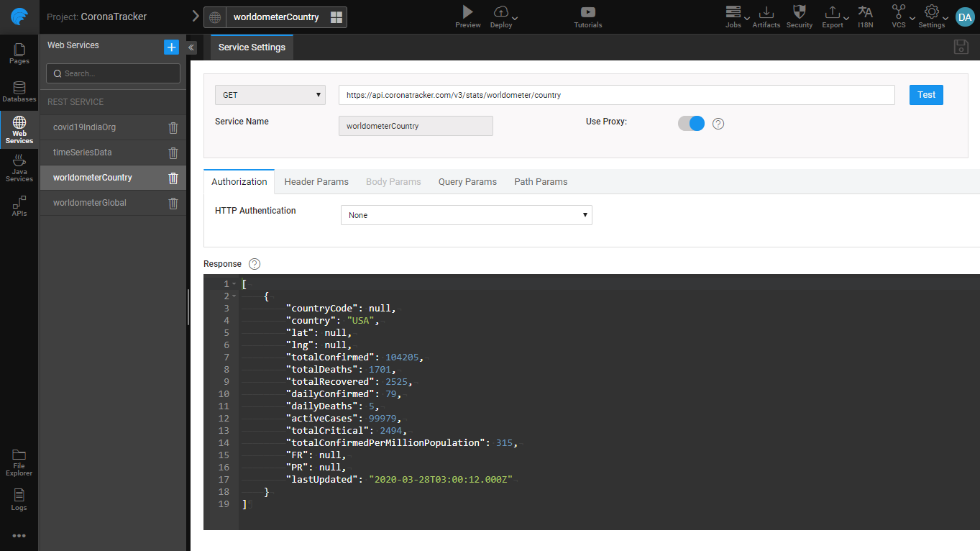Delete the timeSeriesData service
This screenshot has height=551, width=980.
pos(173,152)
